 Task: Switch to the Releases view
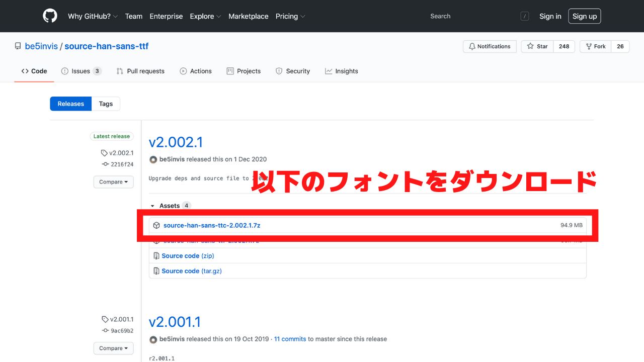pos(70,104)
